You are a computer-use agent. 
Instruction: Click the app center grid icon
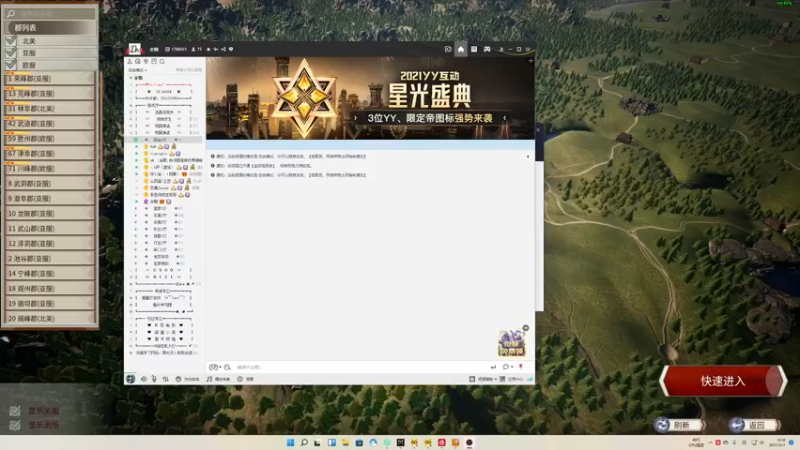(x=502, y=379)
